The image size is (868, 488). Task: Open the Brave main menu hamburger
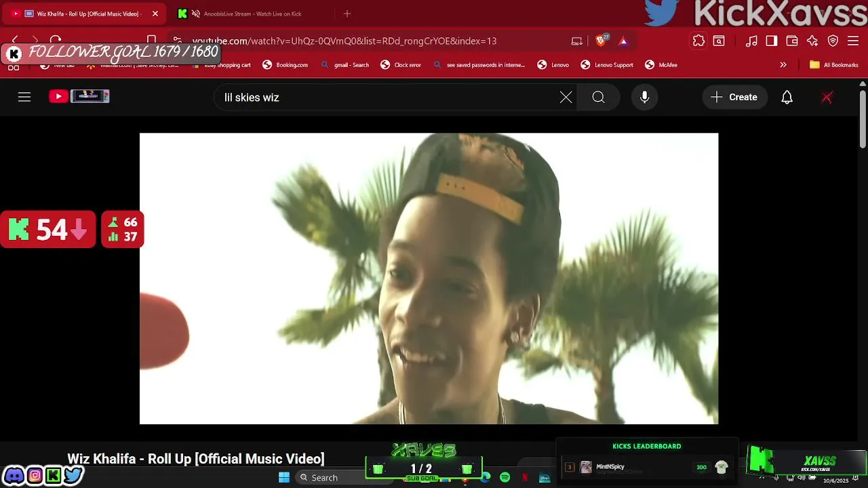(x=853, y=41)
